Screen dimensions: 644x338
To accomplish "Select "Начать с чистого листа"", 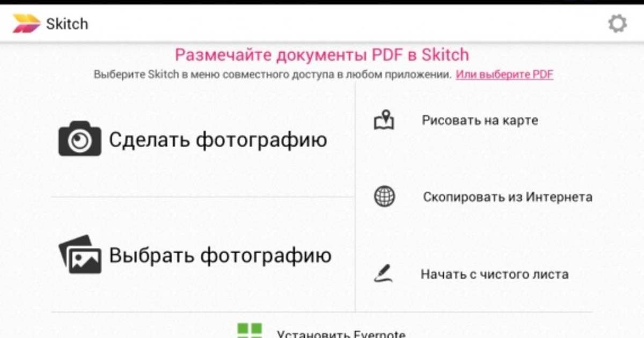I will (494, 274).
